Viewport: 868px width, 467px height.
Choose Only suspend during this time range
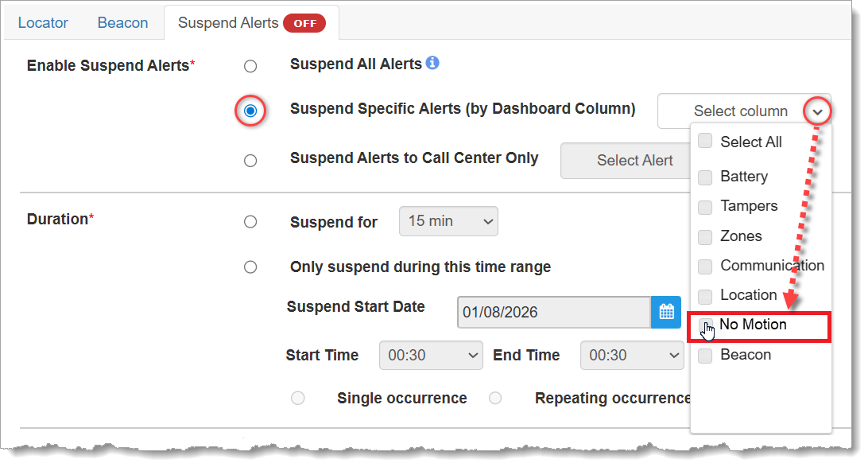click(x=250, y=267)
